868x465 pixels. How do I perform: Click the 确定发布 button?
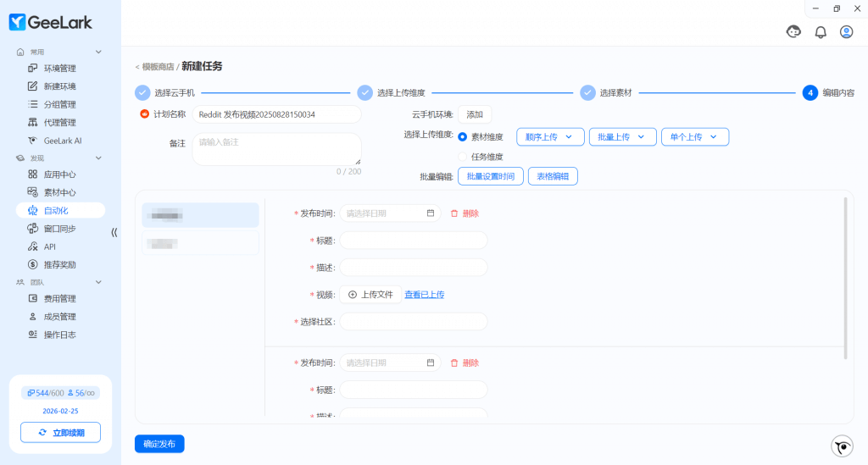pos(159,444)
